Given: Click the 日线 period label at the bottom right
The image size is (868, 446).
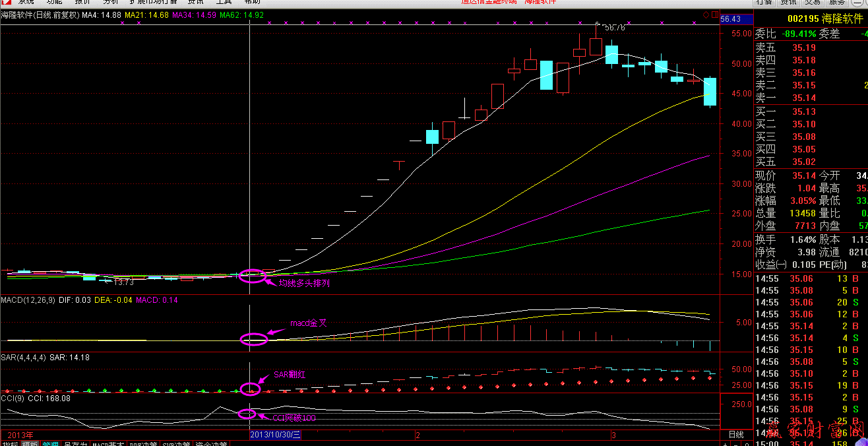Looking at the screenshot, I should click(x=735, y=435).
